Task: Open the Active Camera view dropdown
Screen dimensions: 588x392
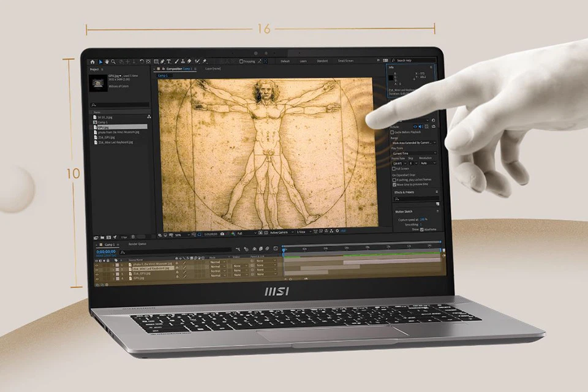Action: [281, 233]
